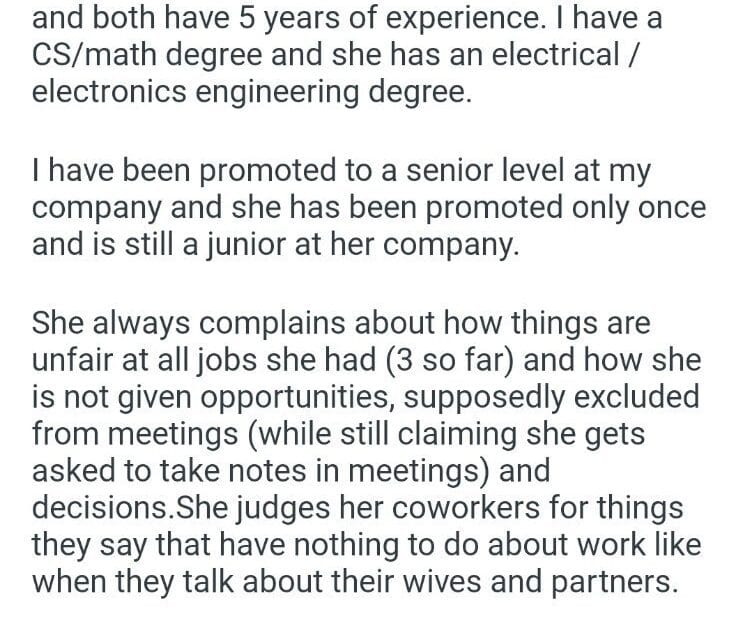Image resolution: width=752 pixels, height=620 pixels.
Task: Click the word "experience" in the first line
Action: (477, 18)
